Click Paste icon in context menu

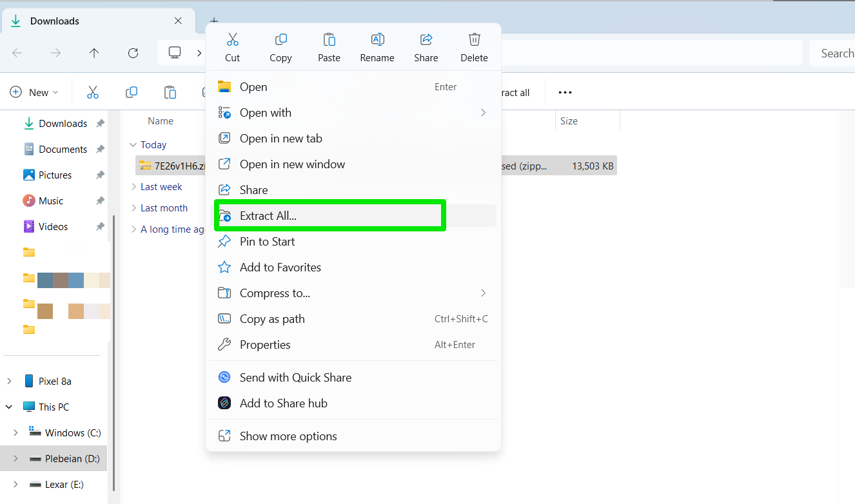[329, 39]
